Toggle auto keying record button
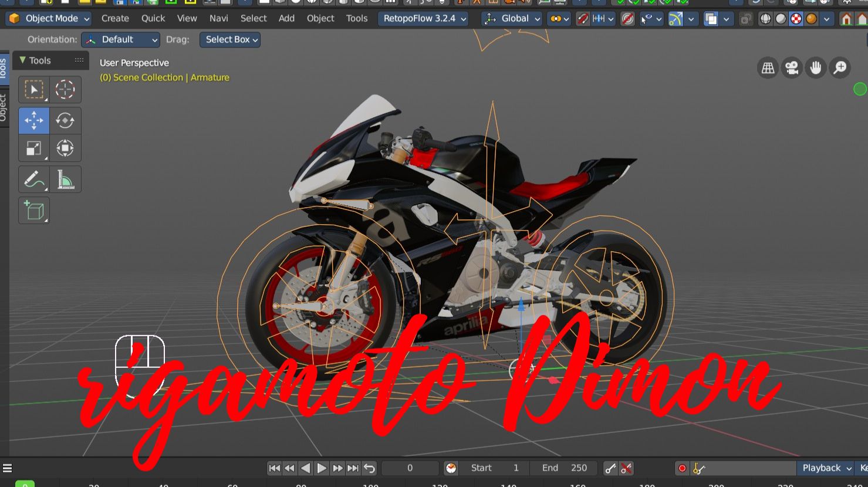The width and height of the screenshot is (868, 487). tap(682, 468)
